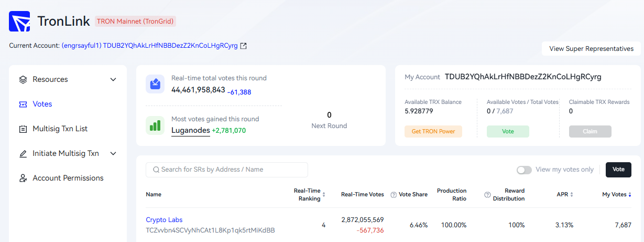Click the Claimable TRX Rewards value 0

click(x=571, y=111)
